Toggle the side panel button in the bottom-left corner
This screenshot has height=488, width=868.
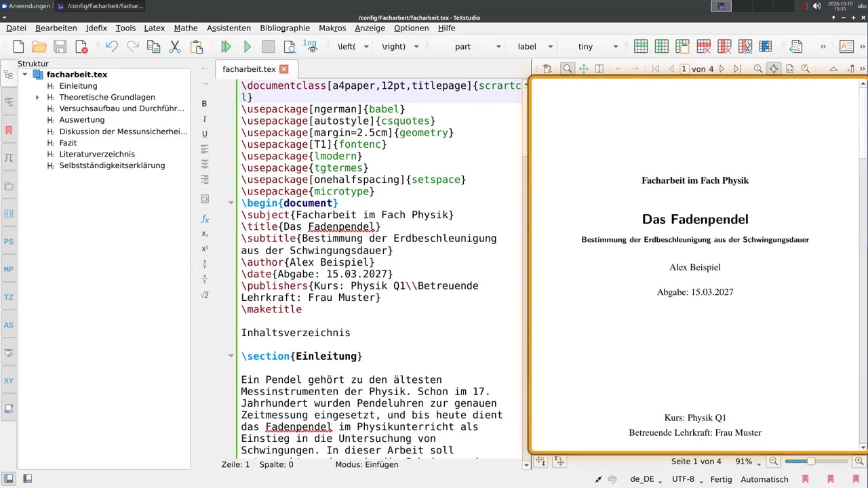click(x=9, y=479)
